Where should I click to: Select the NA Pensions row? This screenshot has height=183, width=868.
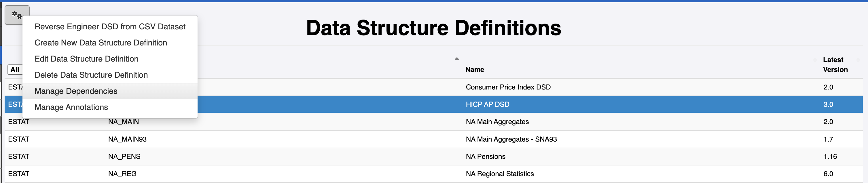(433, 157)
